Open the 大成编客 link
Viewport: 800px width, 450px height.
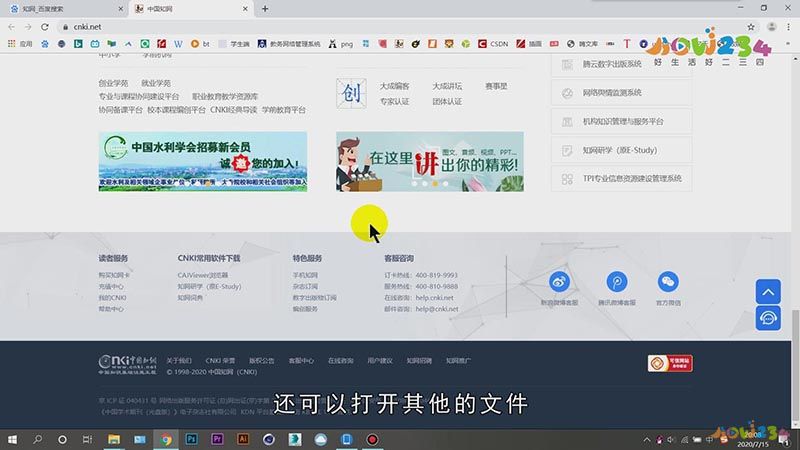click(394, 86)
